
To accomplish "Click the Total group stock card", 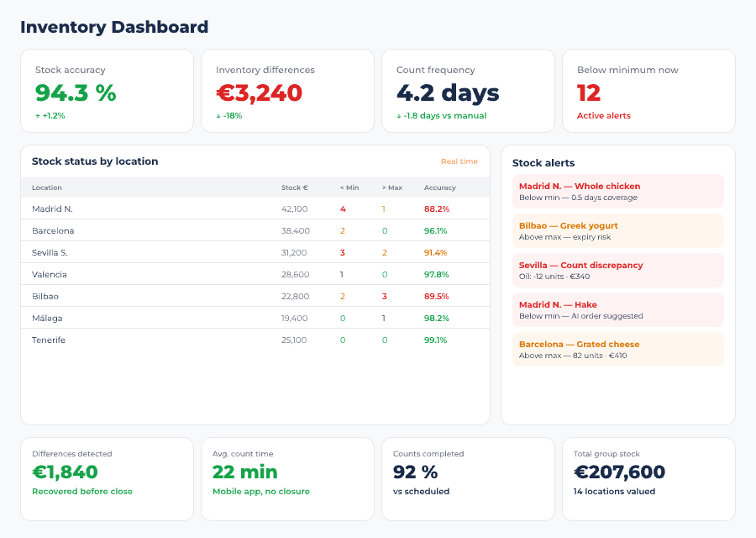I will coord(648,478).
